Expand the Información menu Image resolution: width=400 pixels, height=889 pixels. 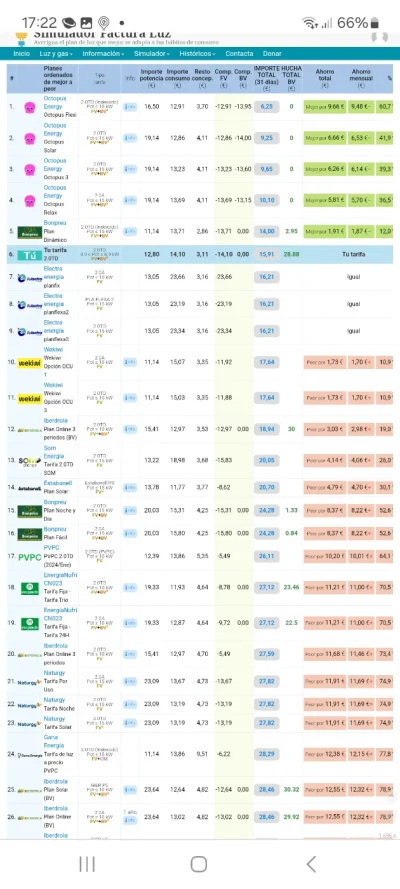(x=103, y=54)
